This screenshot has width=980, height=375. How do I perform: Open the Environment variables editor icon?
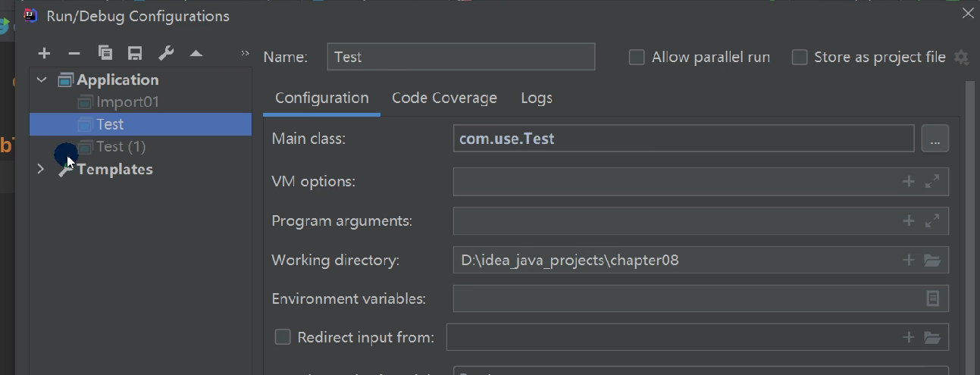point(933,298)
